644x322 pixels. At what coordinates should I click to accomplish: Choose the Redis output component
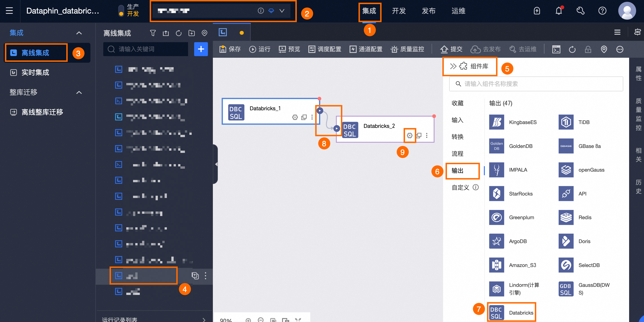(575, 218)
